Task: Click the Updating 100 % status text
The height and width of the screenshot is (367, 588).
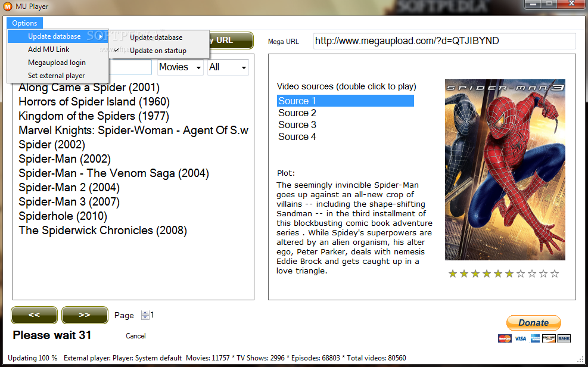Action: [33, 358]
